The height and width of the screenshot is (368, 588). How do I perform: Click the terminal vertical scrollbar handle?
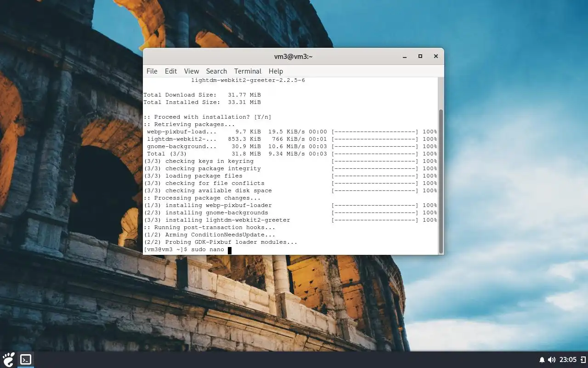(x=441, y=181)
